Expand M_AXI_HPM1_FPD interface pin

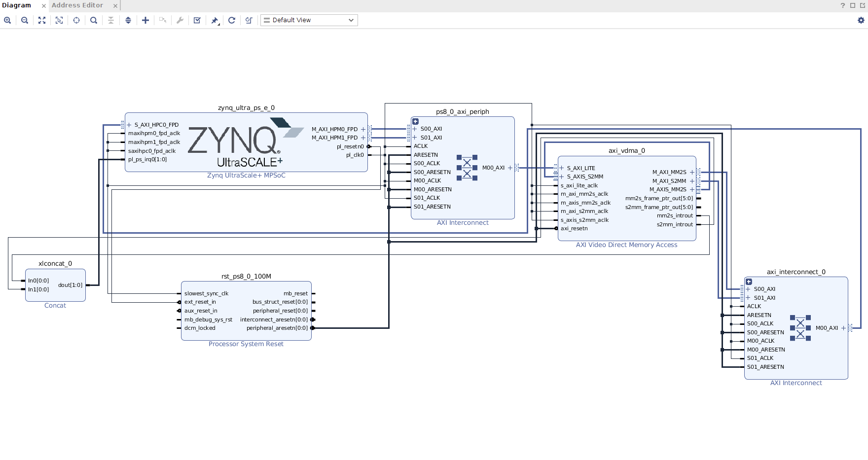(363, 138)
